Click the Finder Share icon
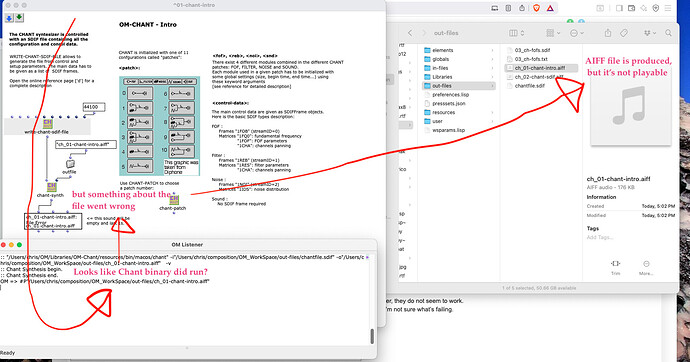This screenshot has width=690, height=362. click(x=608, y=33)
